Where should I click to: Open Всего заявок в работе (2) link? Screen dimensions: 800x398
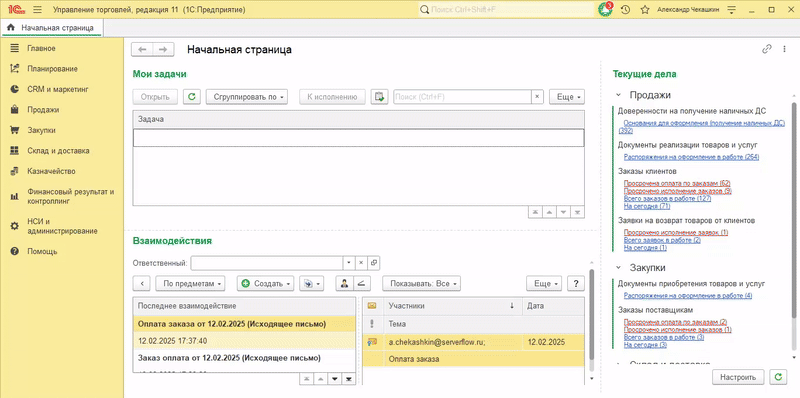[662, 240]
